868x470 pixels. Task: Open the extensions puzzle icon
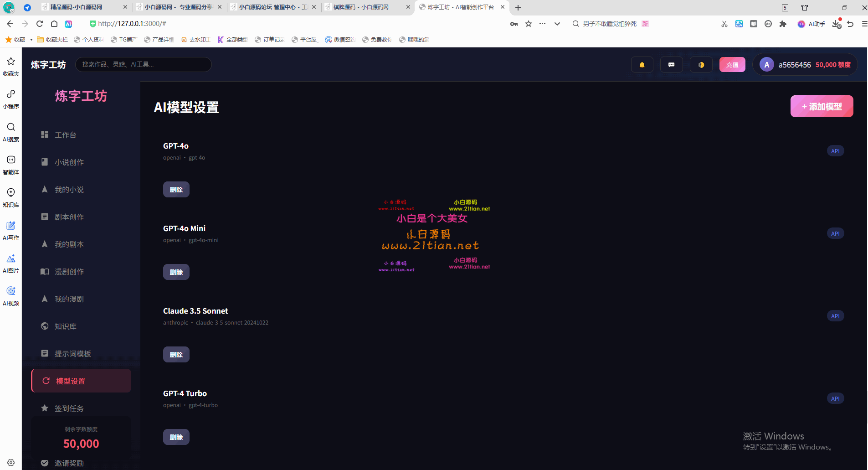(x=783, y=24)
